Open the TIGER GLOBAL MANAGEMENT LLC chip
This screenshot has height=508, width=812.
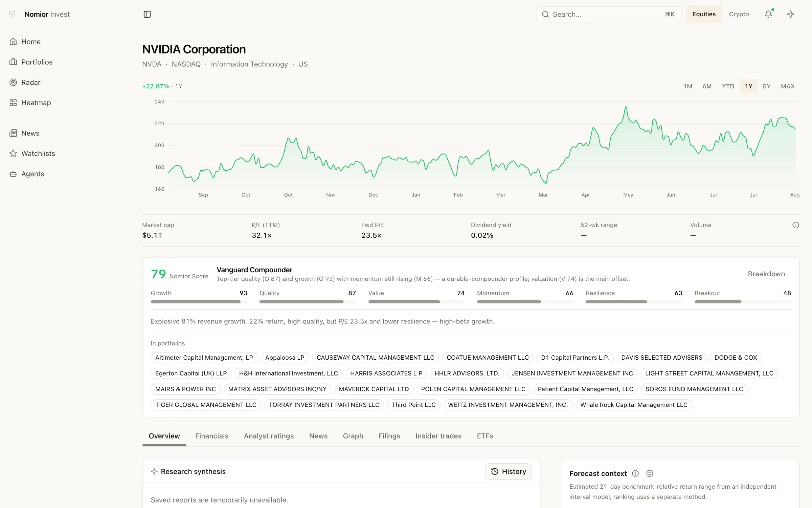click(206, 405)
